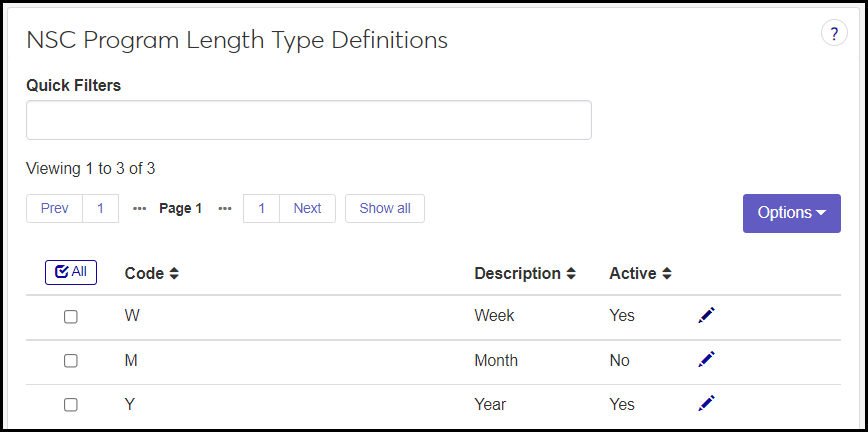The height and width of the screenshot is (432, 868).
Task: Click page 1 button beside Prev
Action: point(100,208)
